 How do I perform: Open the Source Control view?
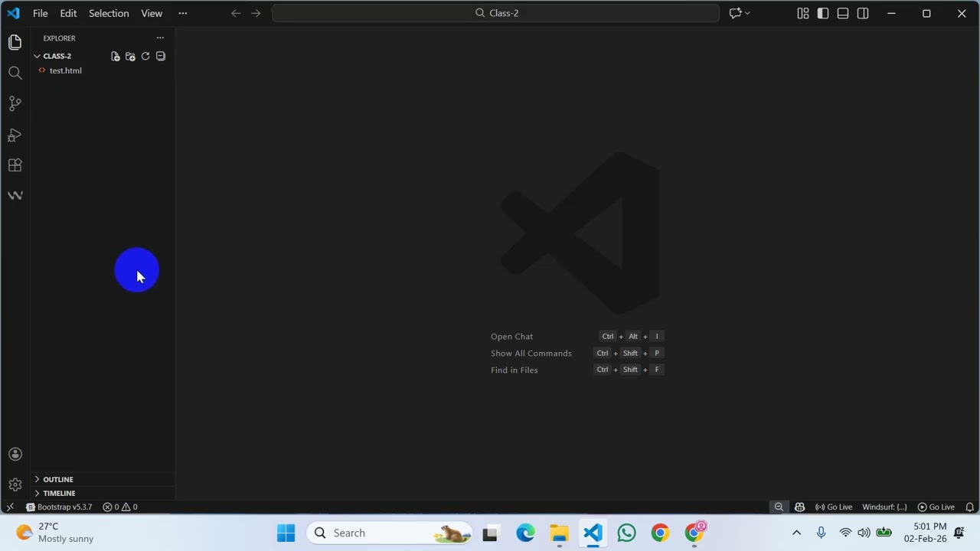point(15,104)
